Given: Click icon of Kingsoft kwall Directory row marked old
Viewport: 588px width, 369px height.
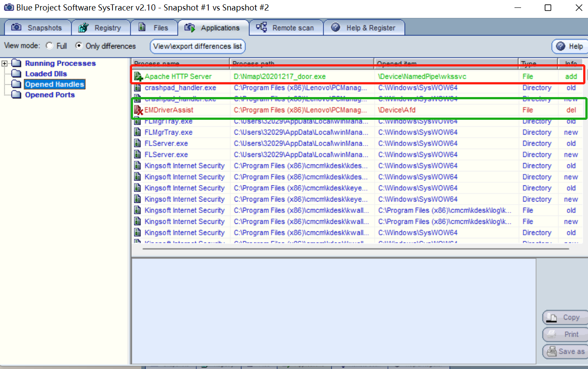Looking at the screenshot, I should [x=138, y=233].
